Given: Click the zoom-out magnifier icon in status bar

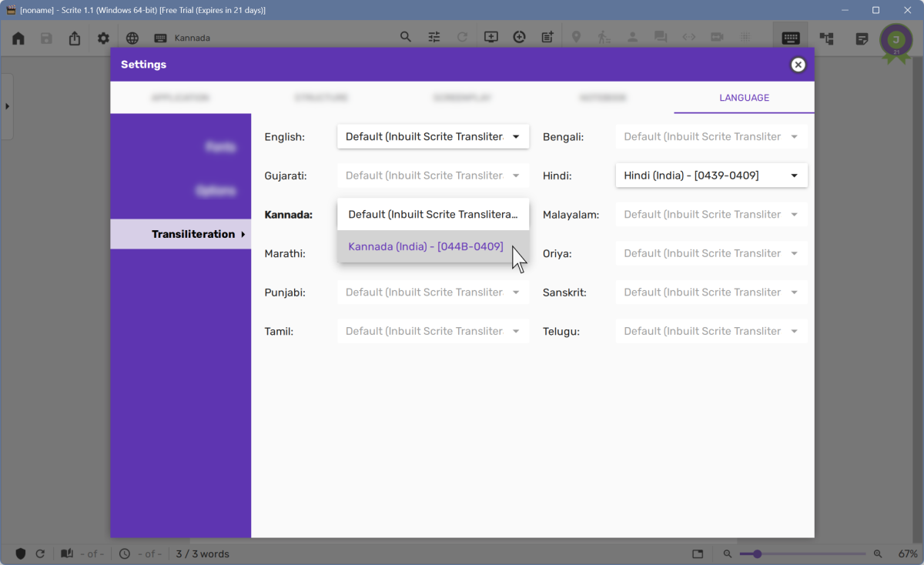Looking at the screenshot, I should click(x=727, y=553).
